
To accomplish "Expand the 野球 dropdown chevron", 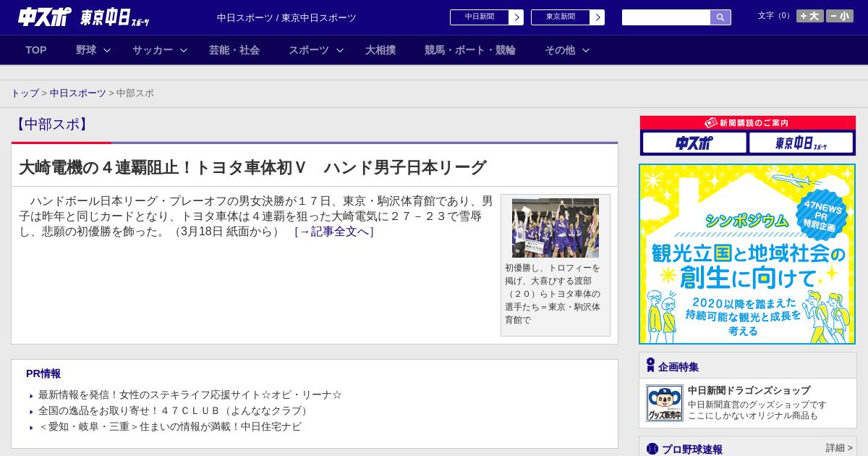I will pyautogui.click(x=107, y=50).
